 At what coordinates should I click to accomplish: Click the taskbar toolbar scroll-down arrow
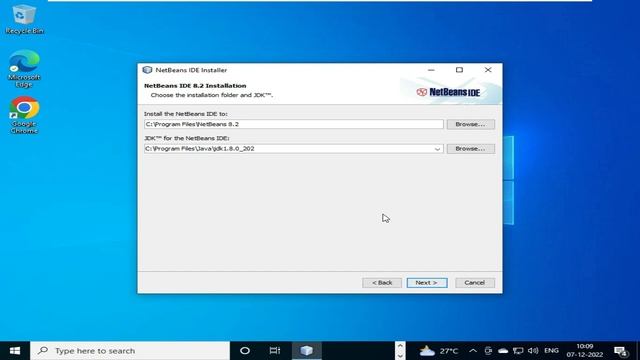400,356
